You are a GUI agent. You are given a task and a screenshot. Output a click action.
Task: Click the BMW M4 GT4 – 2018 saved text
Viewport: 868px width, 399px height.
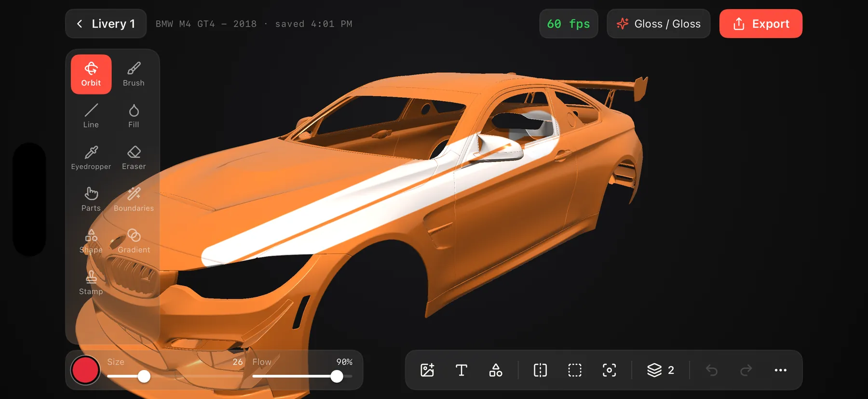pyautogui.click(x=254, y=24)
